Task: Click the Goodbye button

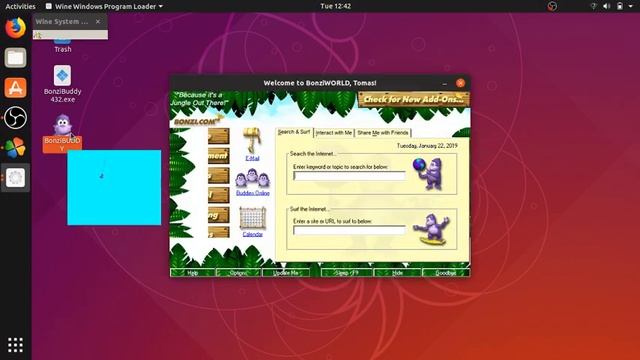Action: (446, 273)
